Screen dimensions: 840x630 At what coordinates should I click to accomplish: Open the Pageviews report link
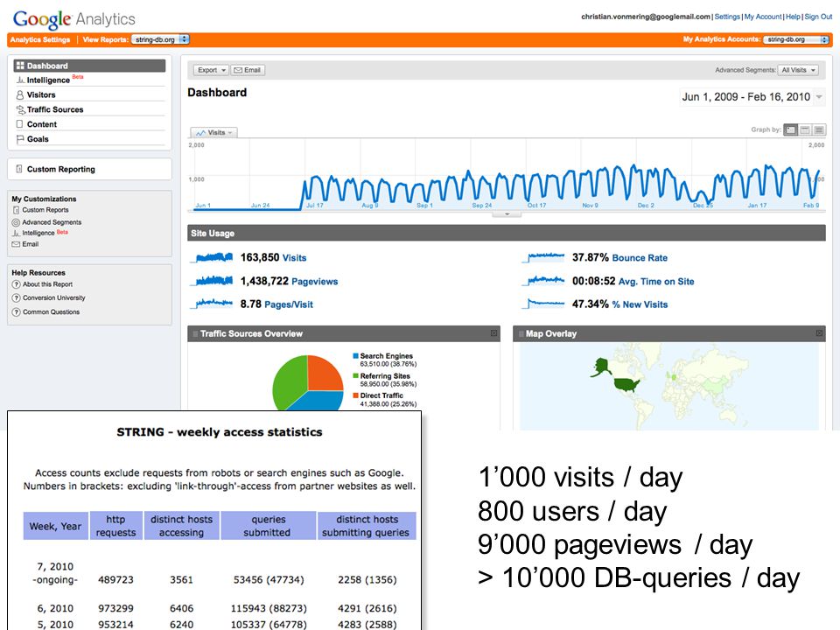tap(314, 282)
